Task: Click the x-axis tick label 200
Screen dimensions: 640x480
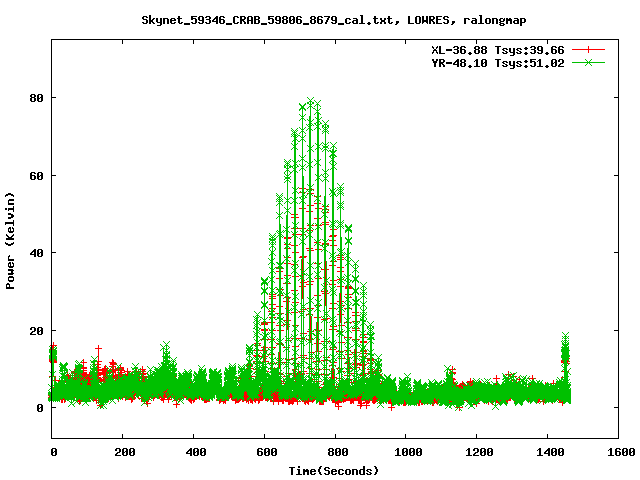Action: tap(124, 452)
